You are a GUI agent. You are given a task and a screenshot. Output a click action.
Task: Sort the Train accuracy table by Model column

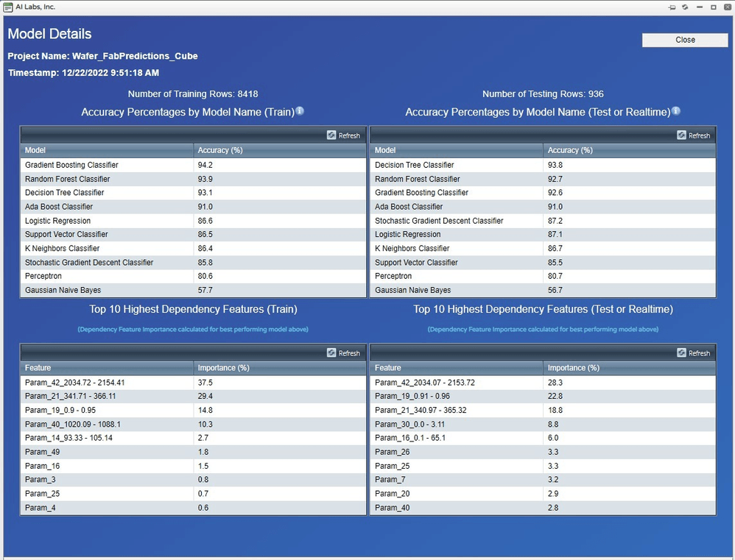coord(107,150)
